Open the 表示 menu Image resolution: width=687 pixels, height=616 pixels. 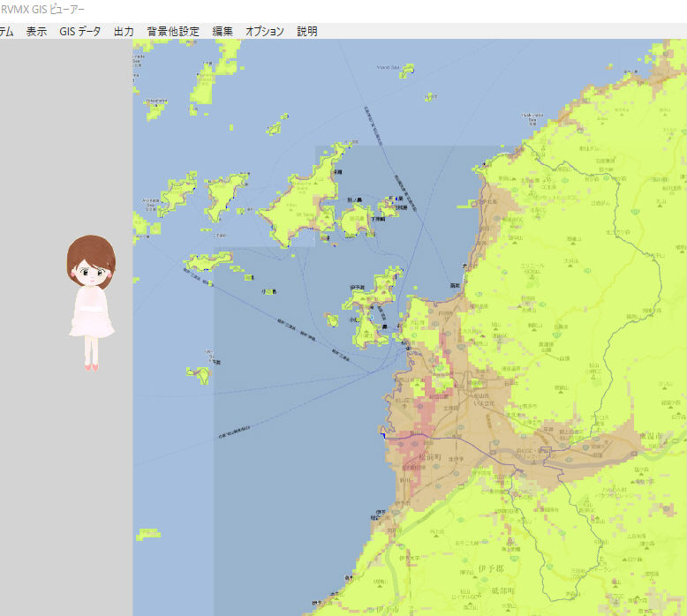[36, 31]
